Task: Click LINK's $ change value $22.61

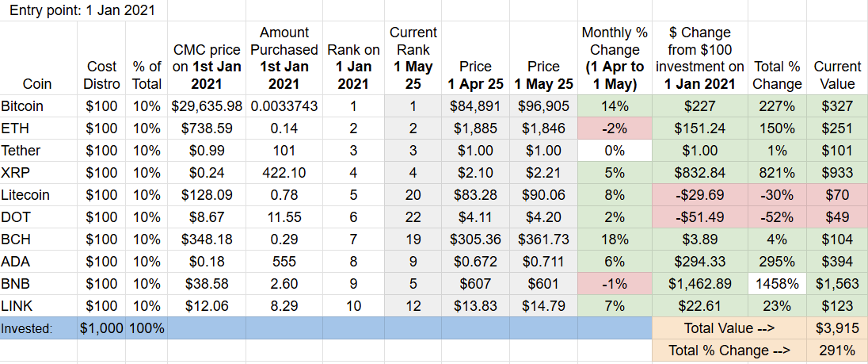Action: click(700, 305)
